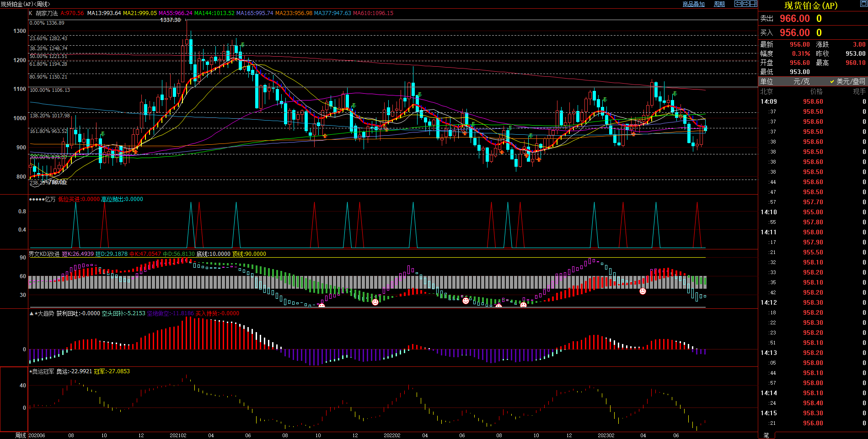The height and width of the screenshot is (439, 868).
Task: Click the green down arrow near 1337.38 peak
Action: point(243,45)
